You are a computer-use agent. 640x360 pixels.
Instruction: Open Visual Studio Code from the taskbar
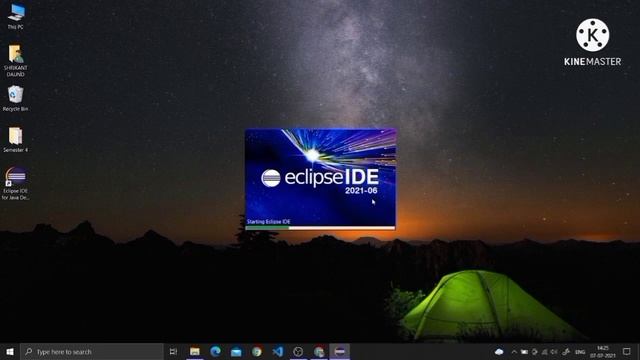[x=278, y=351]
